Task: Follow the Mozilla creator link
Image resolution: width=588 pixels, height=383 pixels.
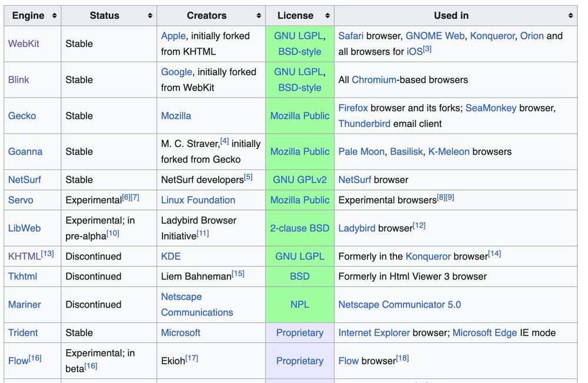Action: 176,116
